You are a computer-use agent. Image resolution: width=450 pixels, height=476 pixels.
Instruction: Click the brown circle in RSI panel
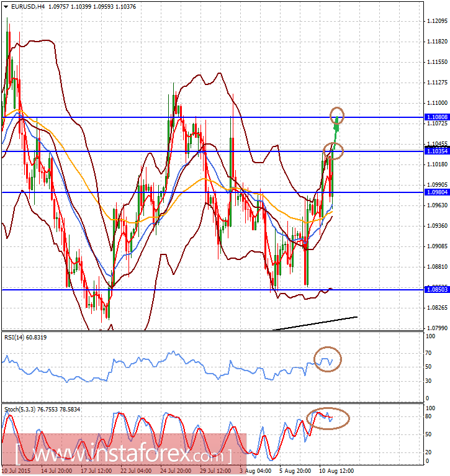pos(328,359)
